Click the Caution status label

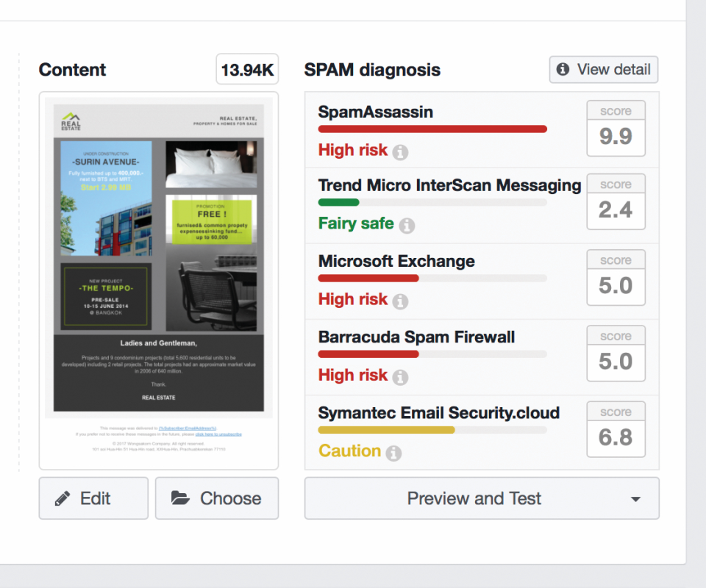(x=349, y=451)
